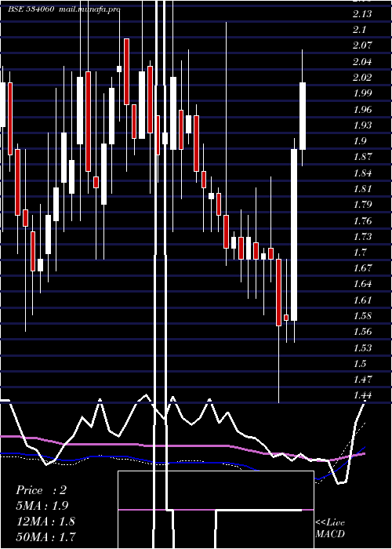Click the 1.56 price axis label

362,332
